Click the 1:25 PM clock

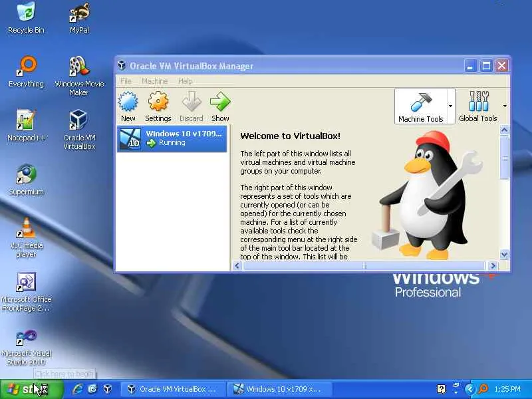pyautogui.click(x=507, y=389)
